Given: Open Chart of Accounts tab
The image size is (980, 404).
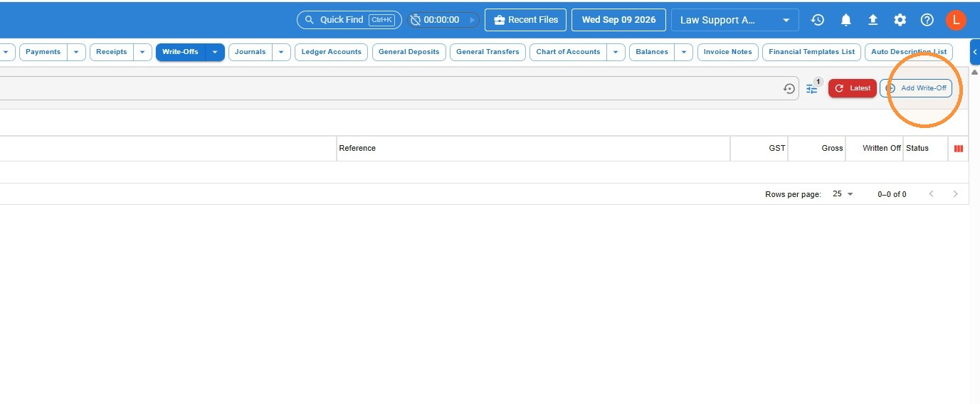Looking at the screenshot, I should pyautogui.click(x=568, y=52).
